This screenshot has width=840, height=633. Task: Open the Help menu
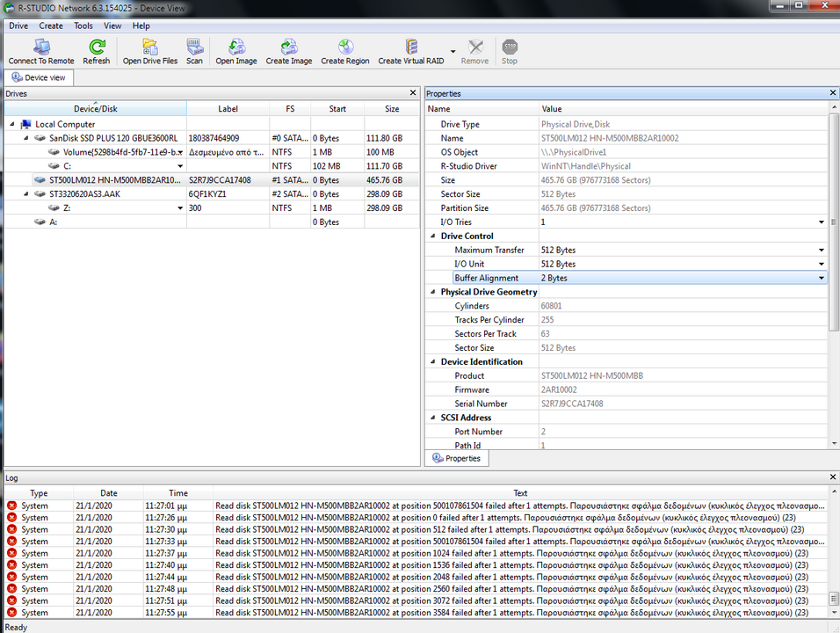(141, 25)
